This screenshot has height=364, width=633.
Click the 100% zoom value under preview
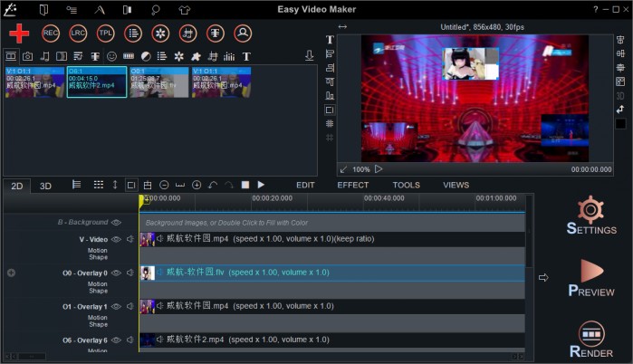[361, 169]
